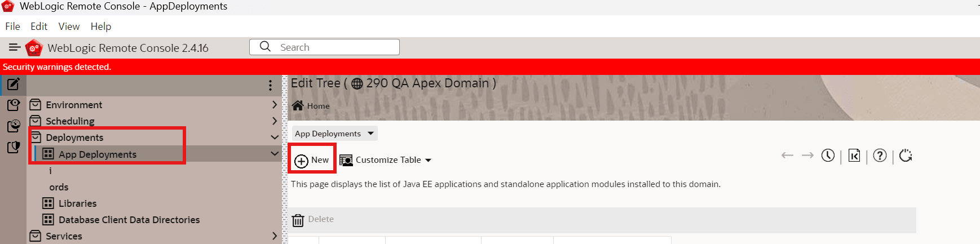Click the Customize Table icon

(346, 161)
